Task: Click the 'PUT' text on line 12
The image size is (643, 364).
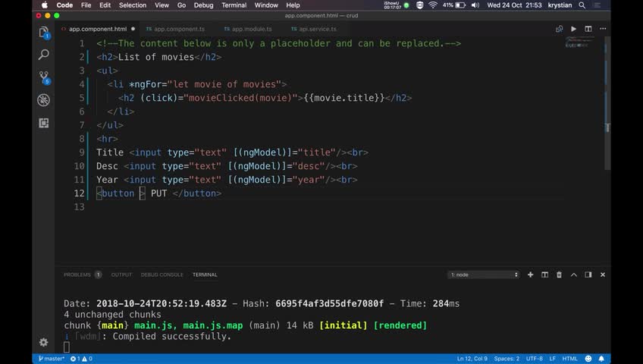Action: [x=158, y=193]
